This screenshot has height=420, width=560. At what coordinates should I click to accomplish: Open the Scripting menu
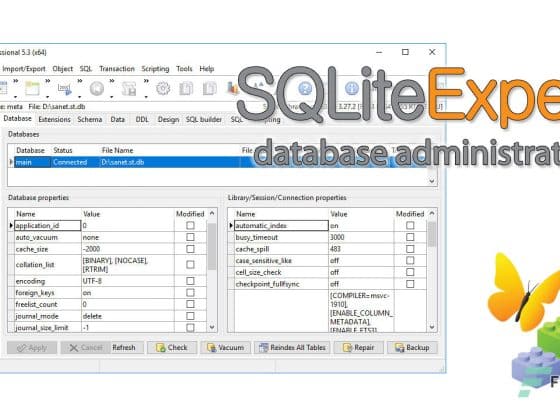(155, 69)
